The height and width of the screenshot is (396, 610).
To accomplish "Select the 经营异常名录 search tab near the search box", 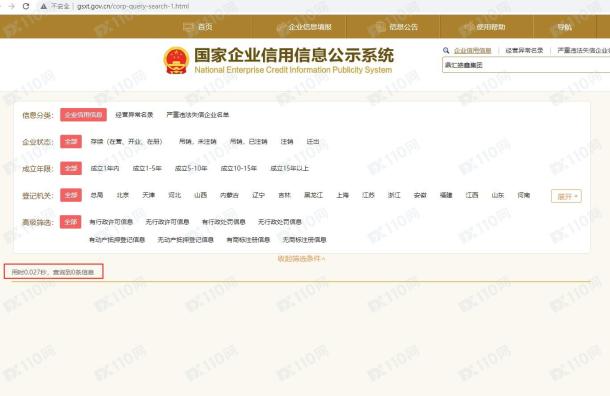I will click(x=524, y=51).
